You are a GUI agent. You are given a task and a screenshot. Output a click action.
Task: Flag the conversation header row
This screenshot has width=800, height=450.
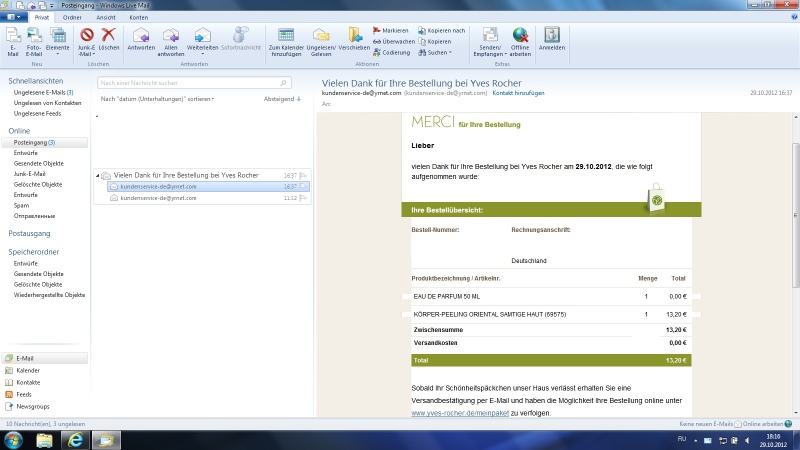click(x=304, y=176)
